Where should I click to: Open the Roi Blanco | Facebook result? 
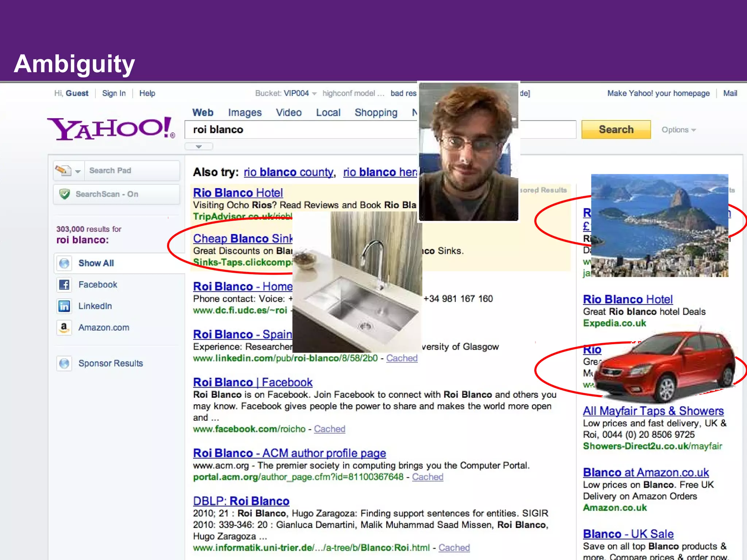click(x=252, y=382)
